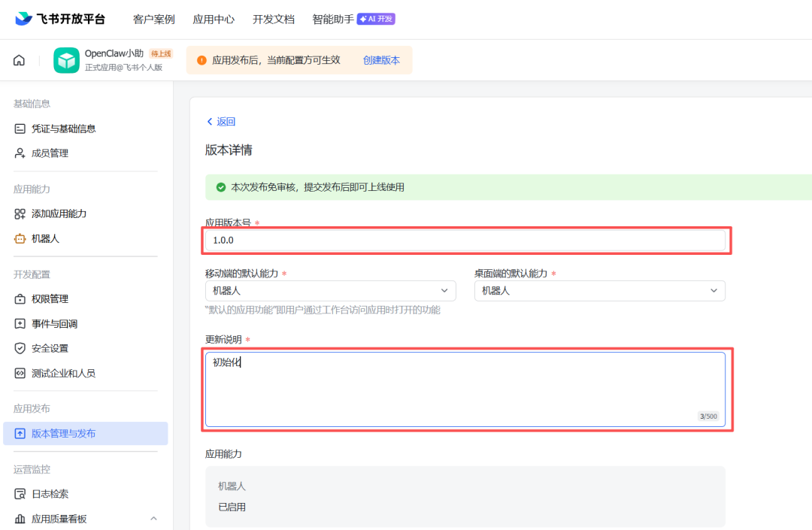Open 应用中心 in top navigation

(x=214, y=19)
